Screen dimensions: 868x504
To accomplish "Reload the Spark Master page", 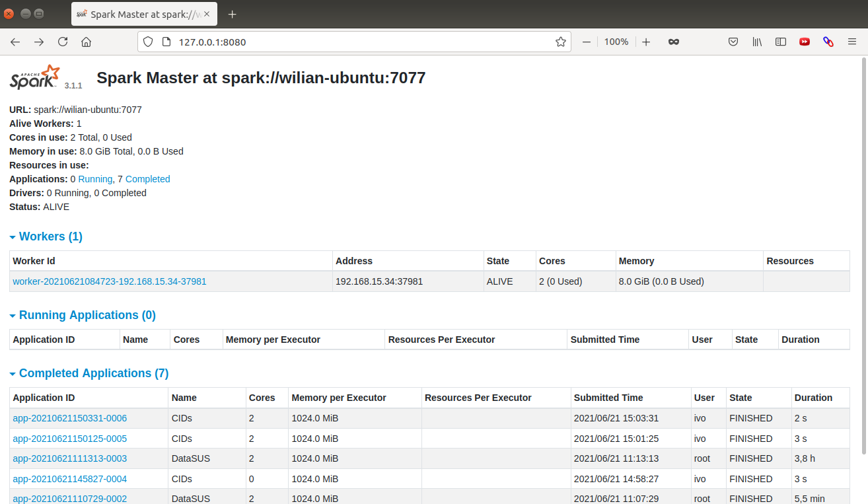I will [63, 42].
